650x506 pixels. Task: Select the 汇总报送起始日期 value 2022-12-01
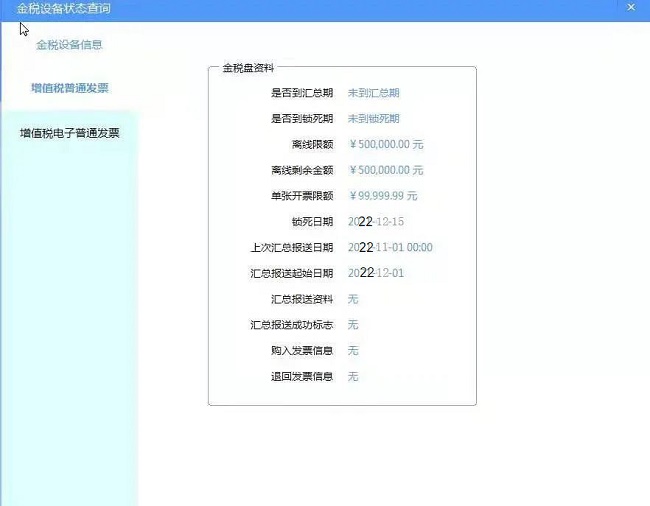(x=375, y=273)
